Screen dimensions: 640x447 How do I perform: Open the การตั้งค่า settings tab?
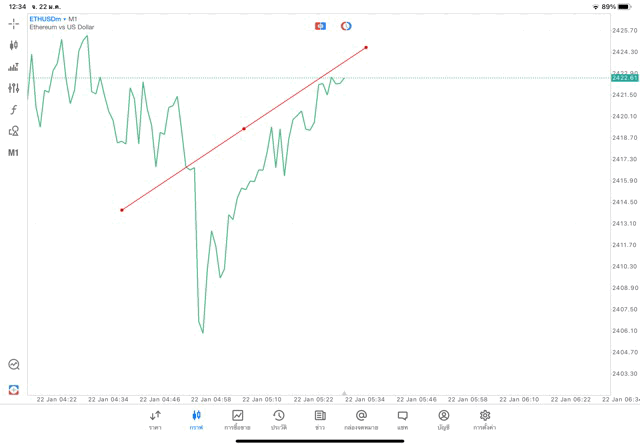point(485,419)
